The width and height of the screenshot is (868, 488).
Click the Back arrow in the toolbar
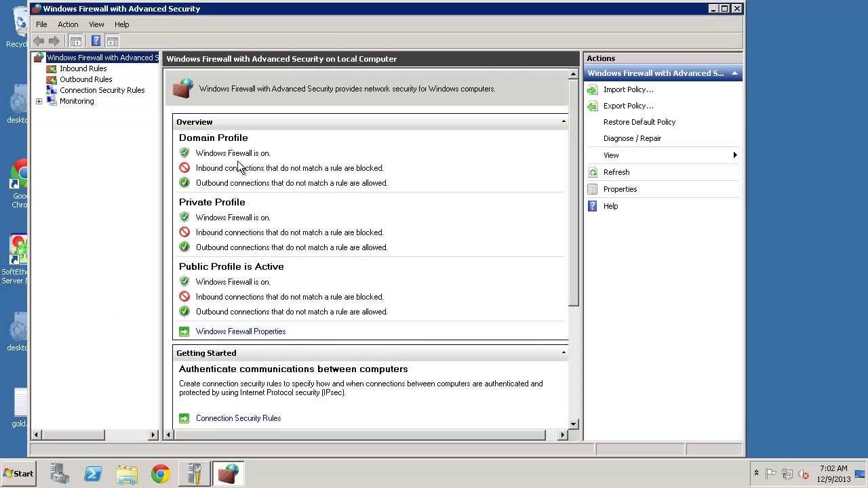pyautogui.click(x=39, y=41)
